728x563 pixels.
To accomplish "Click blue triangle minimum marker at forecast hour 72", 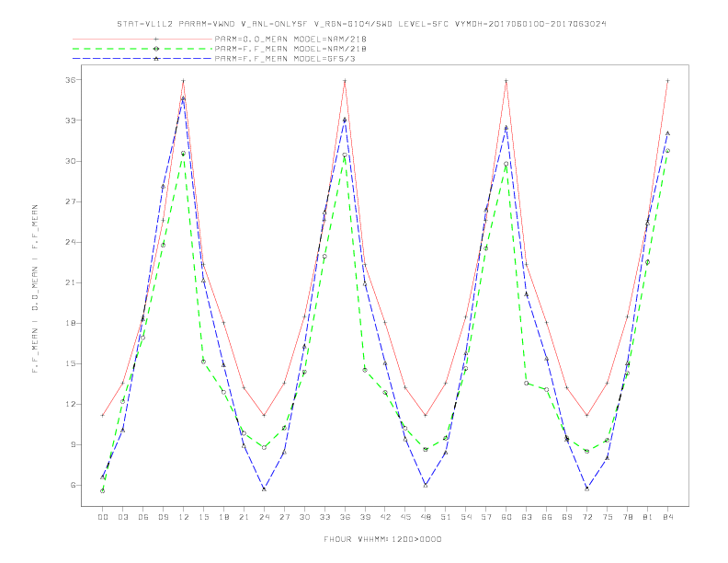I will click(x=587, y=488).
